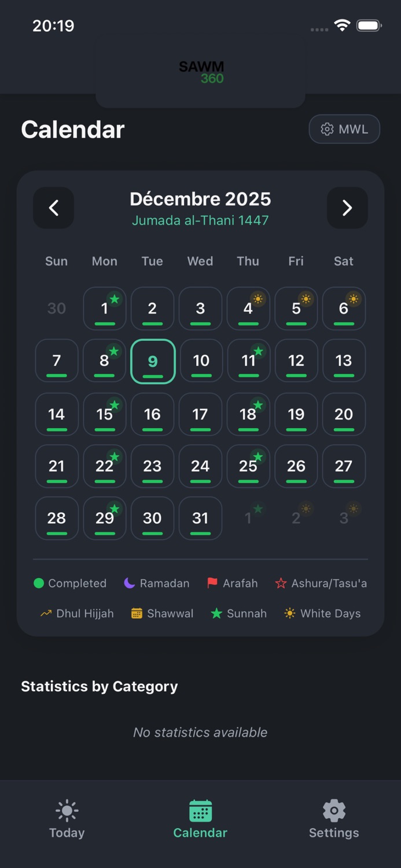Select December 6 White Day

tap(344, 308)
